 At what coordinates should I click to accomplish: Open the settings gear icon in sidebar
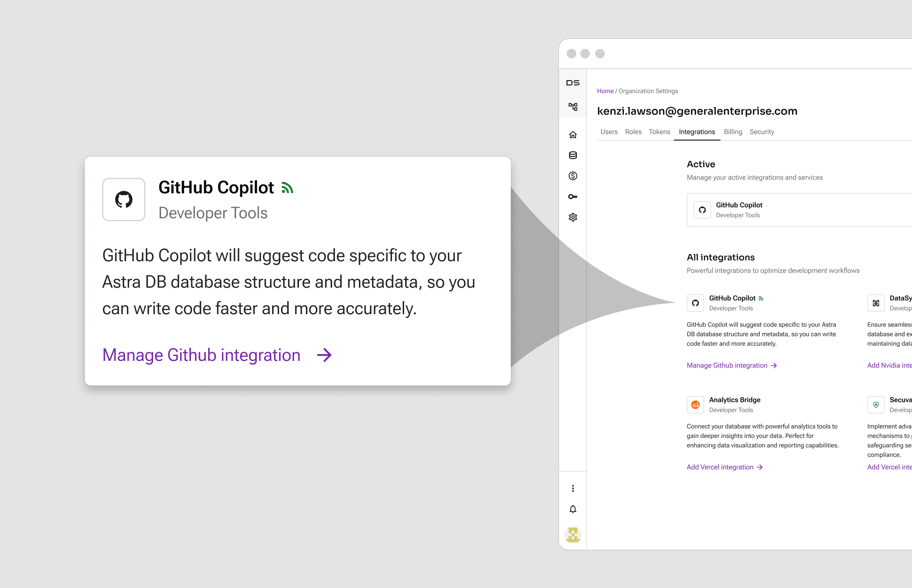(573, 216)
